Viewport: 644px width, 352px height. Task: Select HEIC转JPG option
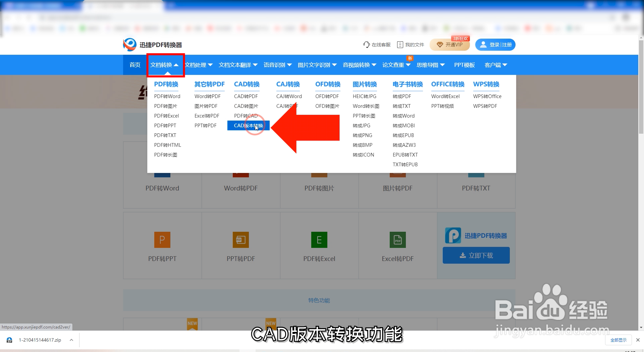coord(365,96)
